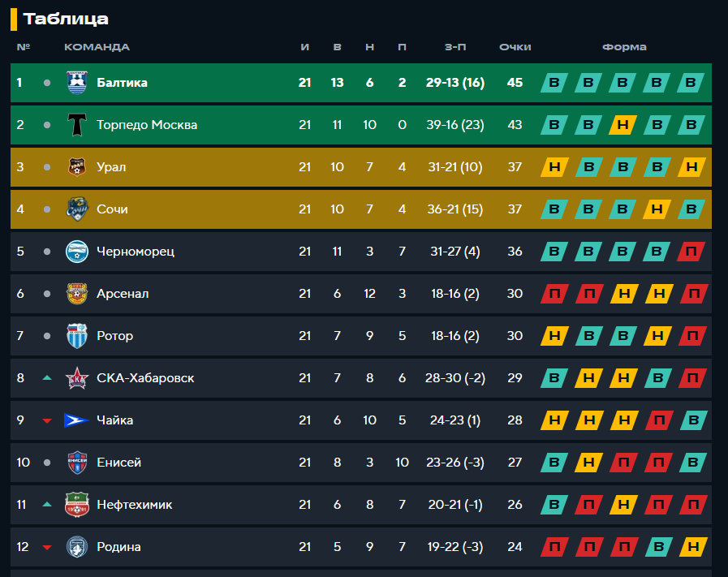Open the Нефтехимик team link
The image size is (728, 577).
pyautogui.click(x=134, y=505)
